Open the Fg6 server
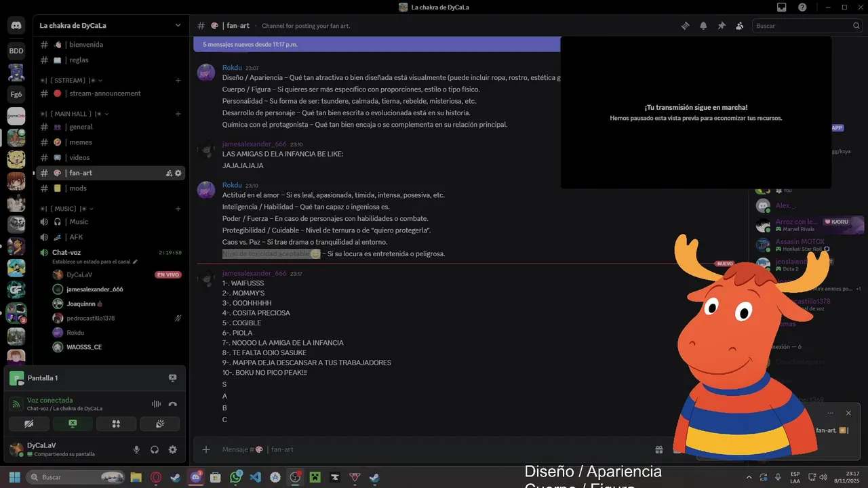 coord(16,94)
